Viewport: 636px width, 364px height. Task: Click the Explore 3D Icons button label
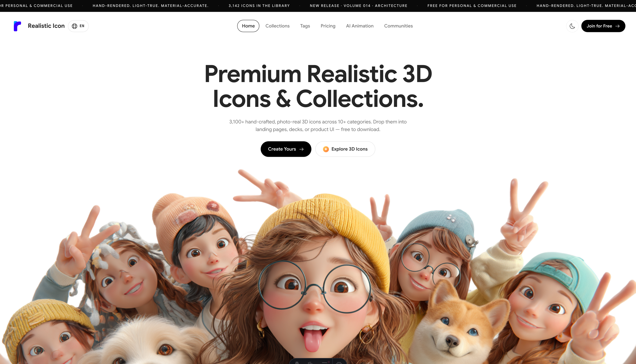(x=349, y=149)
